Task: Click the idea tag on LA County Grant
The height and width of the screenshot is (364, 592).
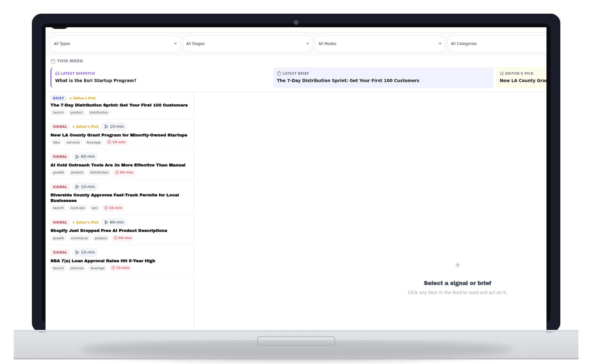Action: [x=56, y=142]
